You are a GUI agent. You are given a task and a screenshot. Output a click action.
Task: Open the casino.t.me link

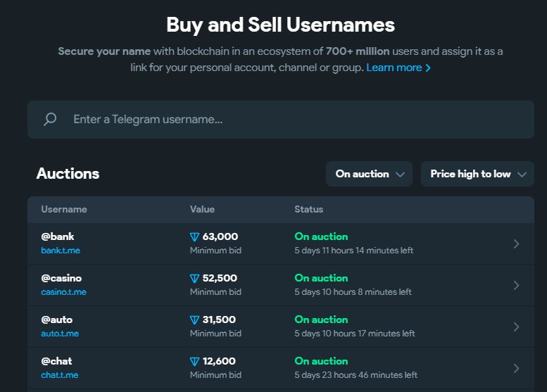click(x=63, y=292)
